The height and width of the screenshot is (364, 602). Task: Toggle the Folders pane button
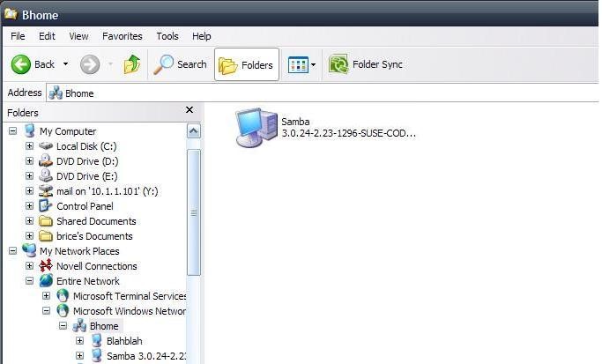[x=247, y=64]
